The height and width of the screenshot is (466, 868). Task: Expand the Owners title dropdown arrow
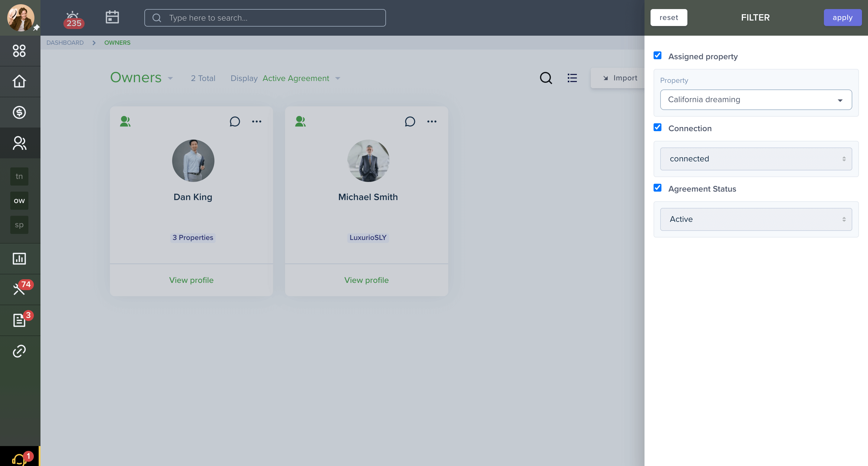[x=171, y=78]
